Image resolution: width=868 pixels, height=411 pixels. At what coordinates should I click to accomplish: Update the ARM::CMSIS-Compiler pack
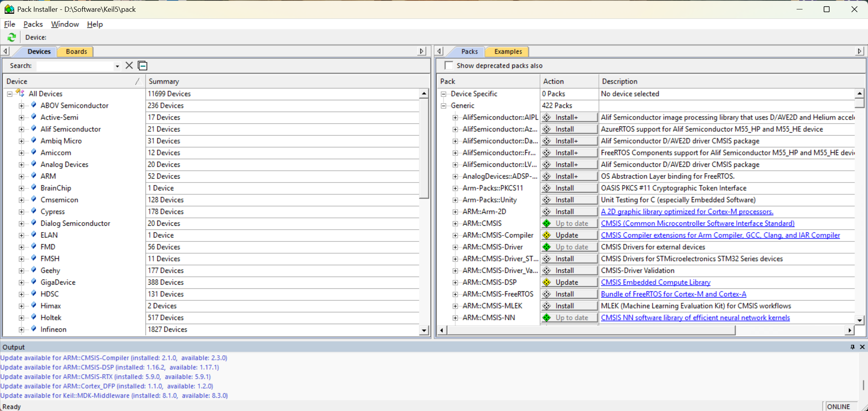click(x=570, y=235)
